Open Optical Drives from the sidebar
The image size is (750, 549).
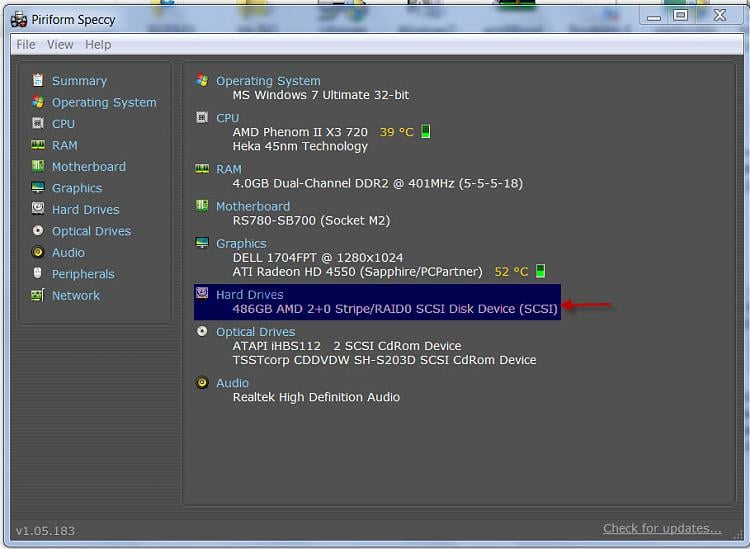(x=91, y=231)
